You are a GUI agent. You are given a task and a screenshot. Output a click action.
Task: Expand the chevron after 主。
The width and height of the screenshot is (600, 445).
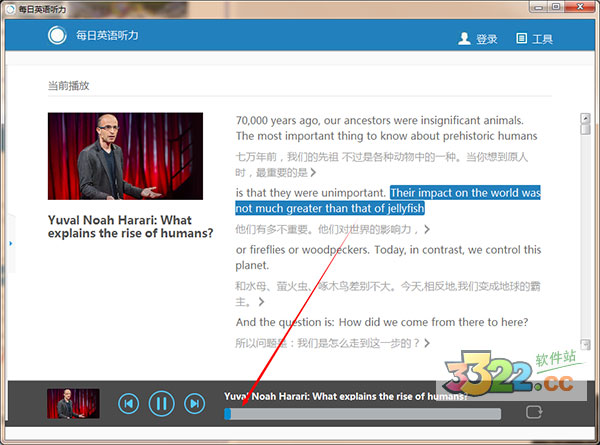(x=261, y=302)
